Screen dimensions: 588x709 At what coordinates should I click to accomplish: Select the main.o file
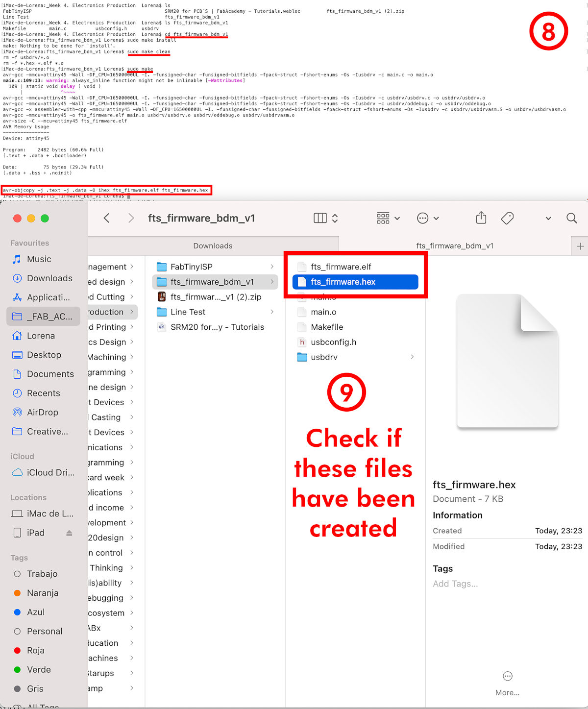point(355,312)
